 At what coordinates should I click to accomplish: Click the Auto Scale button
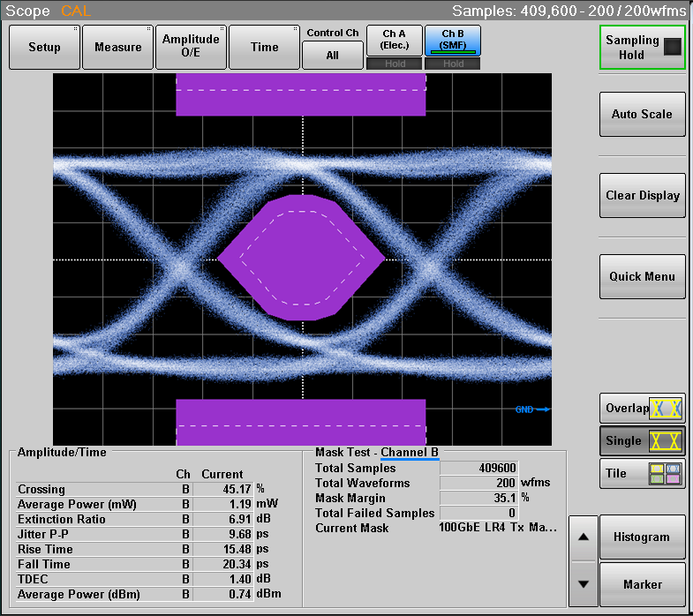pyautogui.click(x=642, y=115)
